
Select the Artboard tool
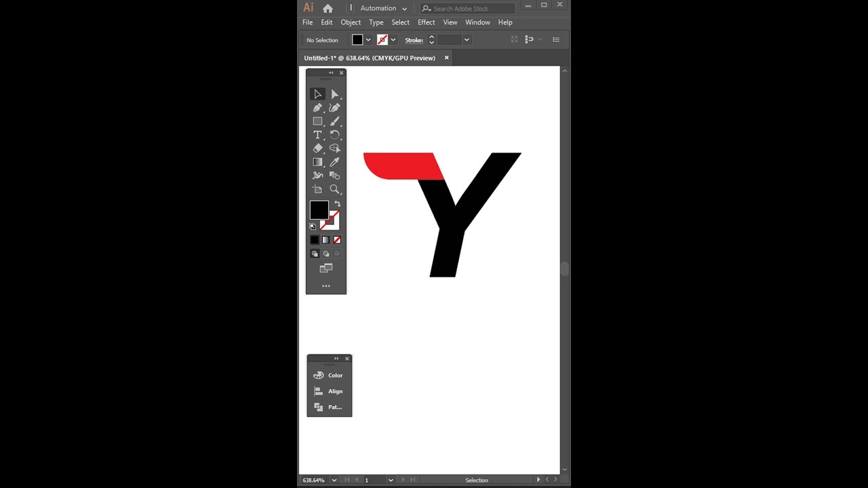click(317, 189)
